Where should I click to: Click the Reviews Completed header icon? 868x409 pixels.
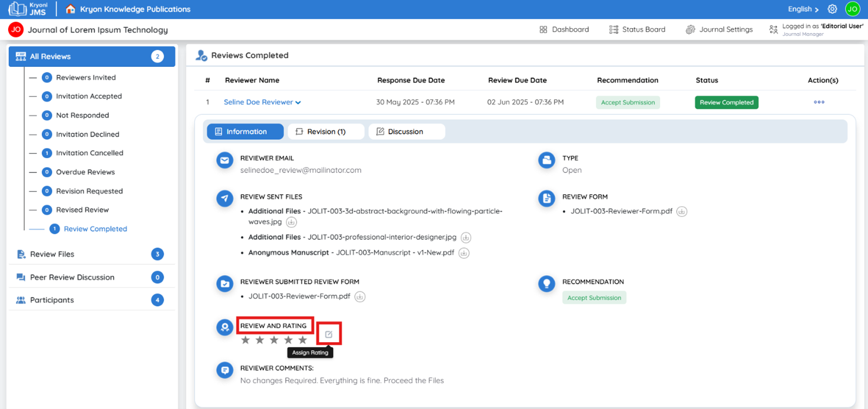point(202,55)
